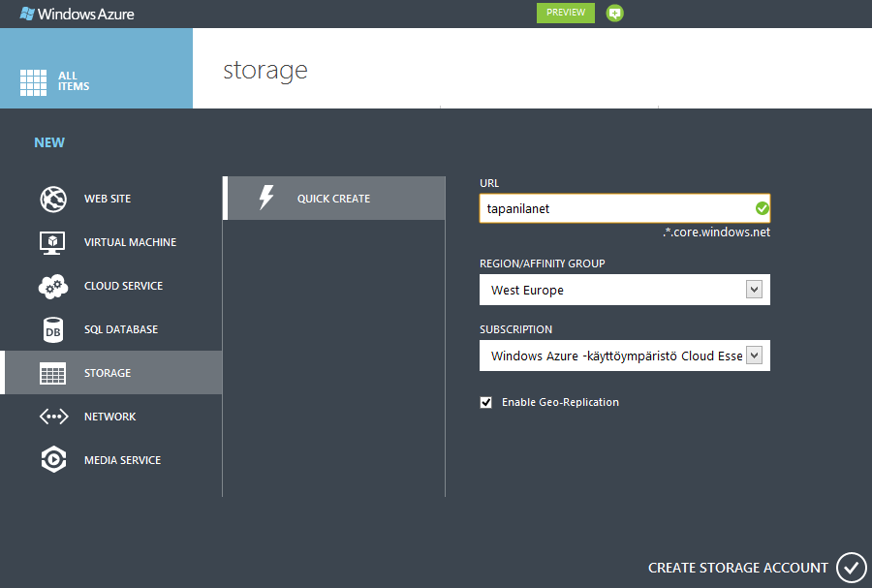Image resolution: width=872 pixels, height=588 pixels.
Task: Click the Virtual Machine monitor icon
Action: pos(53,243)
